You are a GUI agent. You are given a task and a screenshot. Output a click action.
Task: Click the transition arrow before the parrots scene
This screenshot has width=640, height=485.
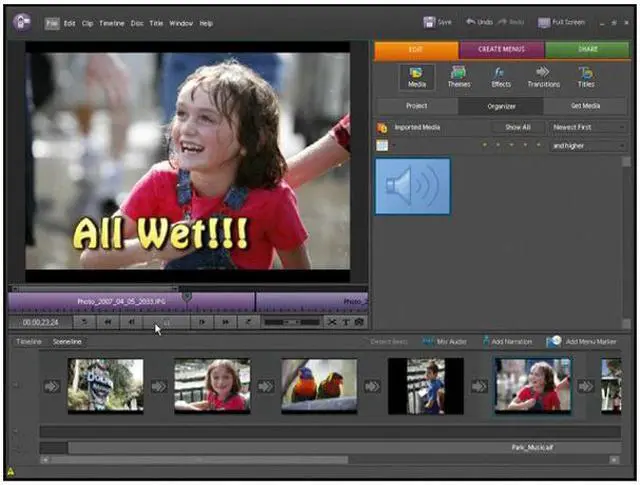(x=265, y=386)
